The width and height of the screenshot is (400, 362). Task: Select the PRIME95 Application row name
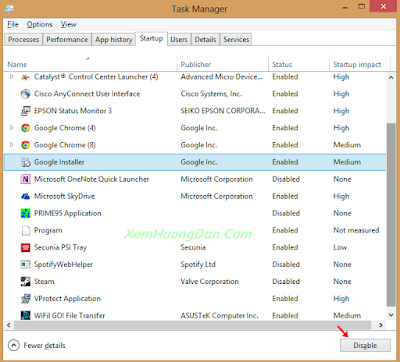(68, 213)
